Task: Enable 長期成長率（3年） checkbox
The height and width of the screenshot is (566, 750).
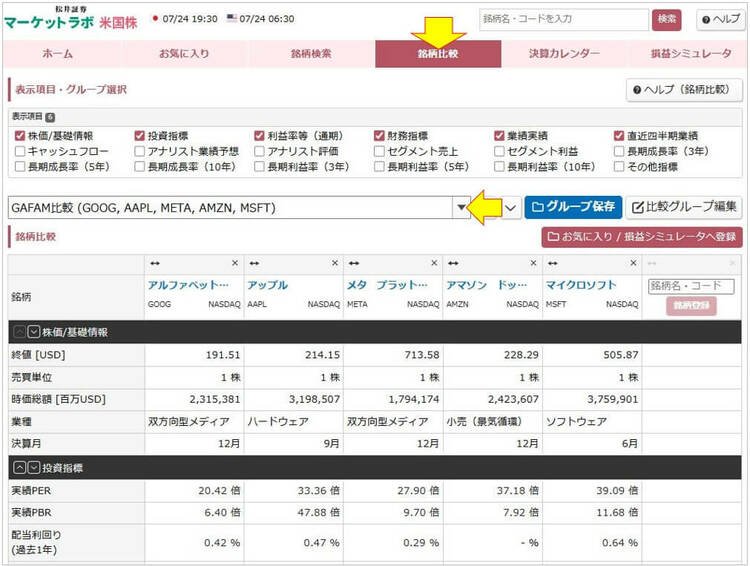Action: coord(619,151)
